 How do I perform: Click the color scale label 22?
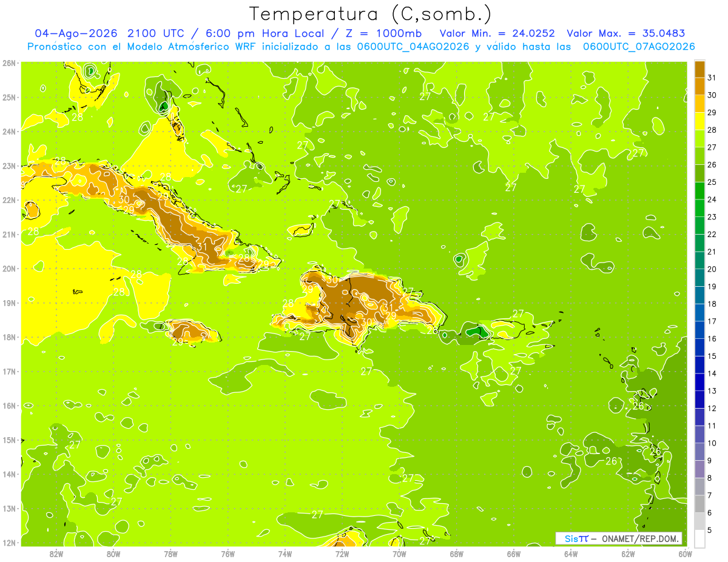(712, 234)
